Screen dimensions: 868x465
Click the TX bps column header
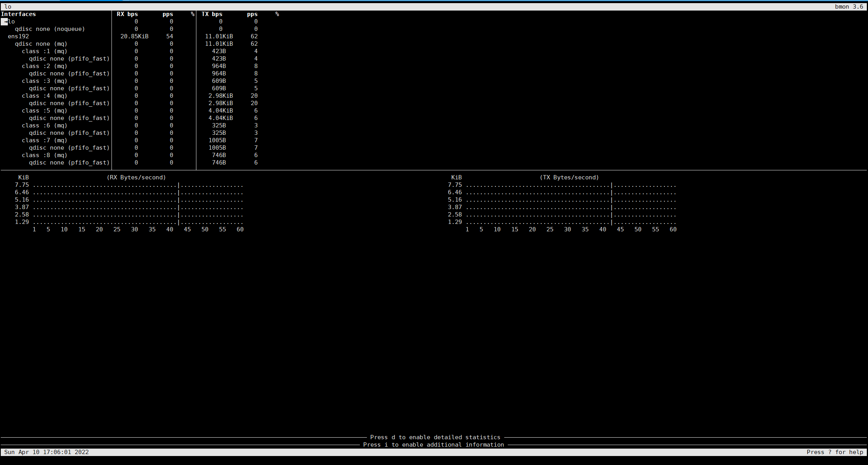pos(212,14)
